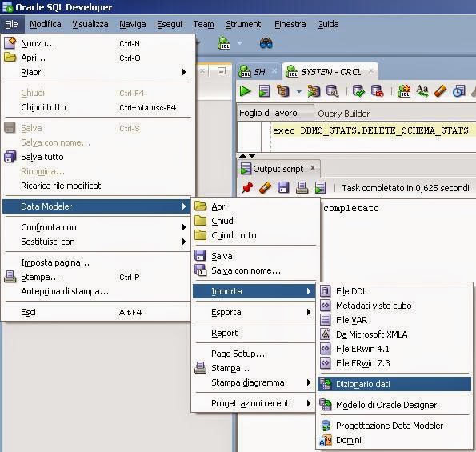Expand the Sostituisci con submenu
Viewport: 476px width, 452px height.
[184, 242]
